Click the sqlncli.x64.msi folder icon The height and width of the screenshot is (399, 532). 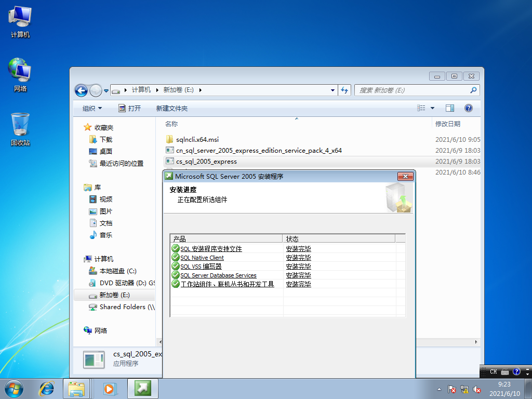(170, 139)
